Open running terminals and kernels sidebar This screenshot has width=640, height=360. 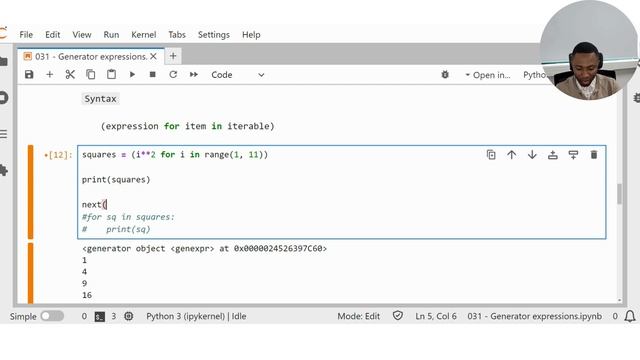3,98
